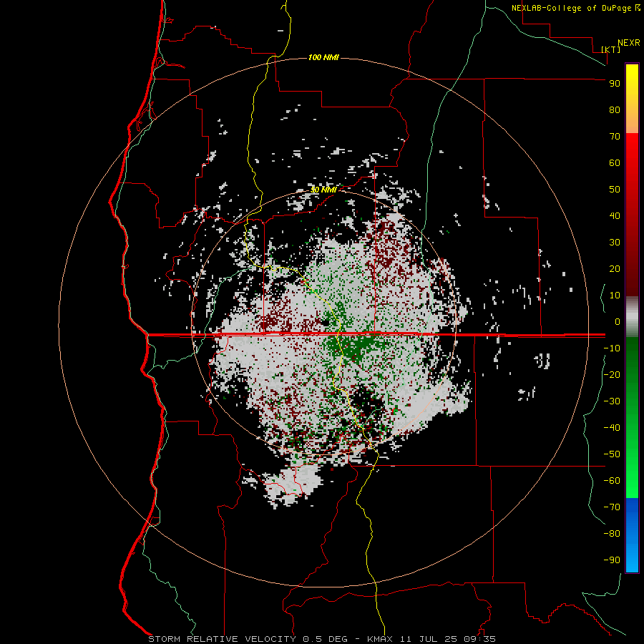This screenshot has width=644, height=644.
Task: Click the 50 NMI range ring label
Action: pyautogui.click(x=323, y=190)
